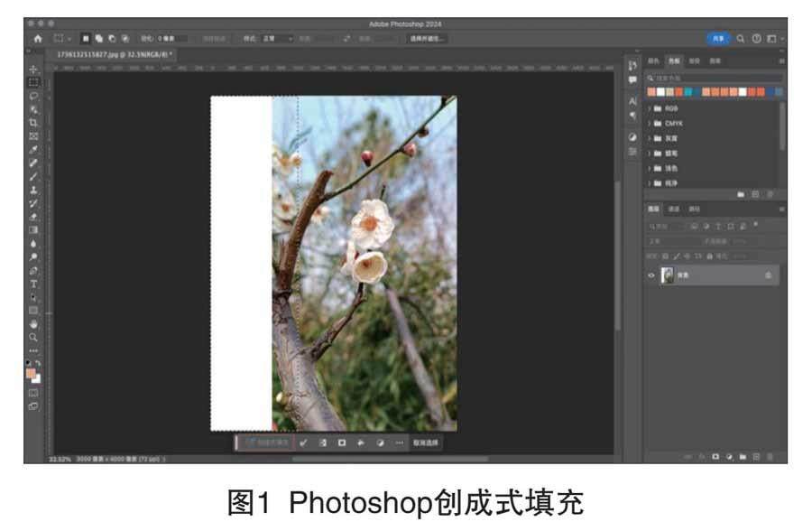812x531 pixels.
Task: Choose Add to Selection mode
Action: point(99,39)
